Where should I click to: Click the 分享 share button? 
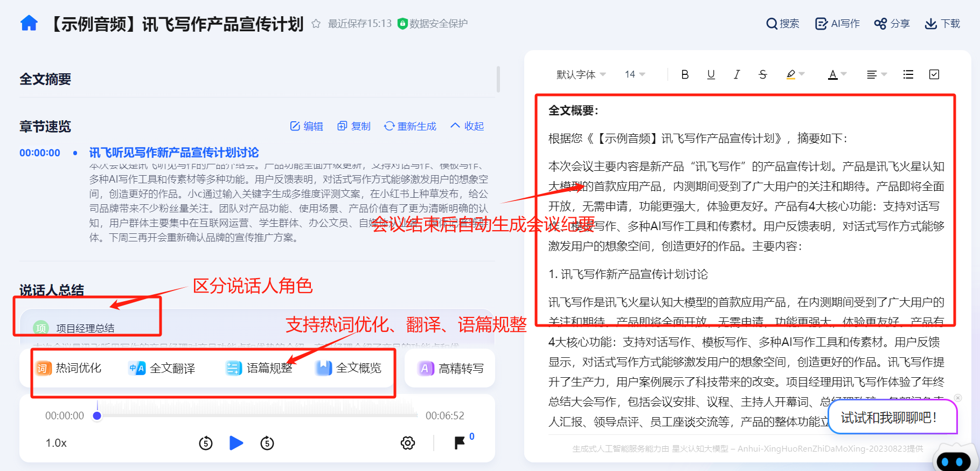click(x=892, y=24)
